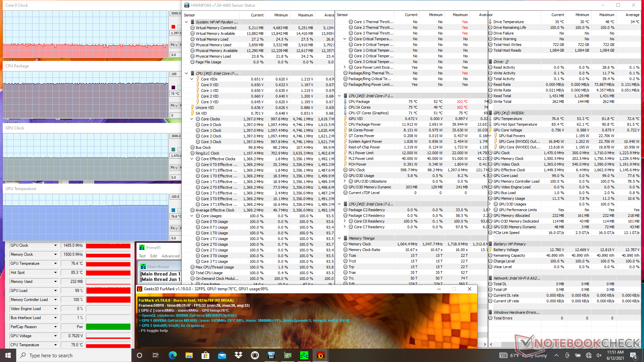Launch Microsoft Edge from taskbar
The height and width of the screenshot is (362, 644).
click(x=172, y=355)
